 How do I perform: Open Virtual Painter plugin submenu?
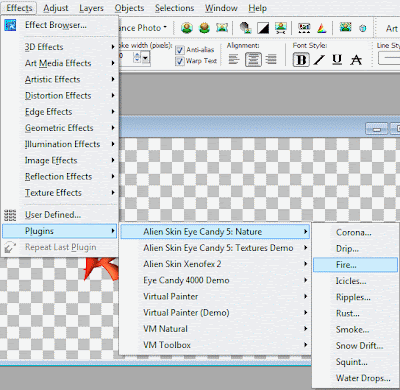click(215, 296)
